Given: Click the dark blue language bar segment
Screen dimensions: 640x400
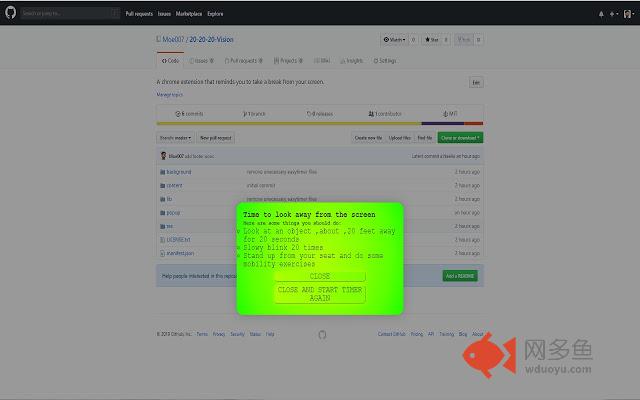Looking at the screenshot, I should point(443,123).
